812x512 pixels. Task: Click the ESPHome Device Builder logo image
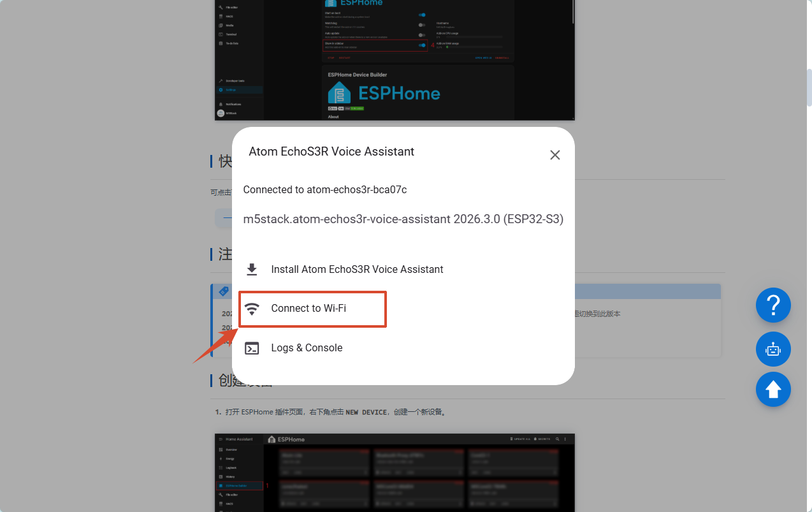[384, 93]
